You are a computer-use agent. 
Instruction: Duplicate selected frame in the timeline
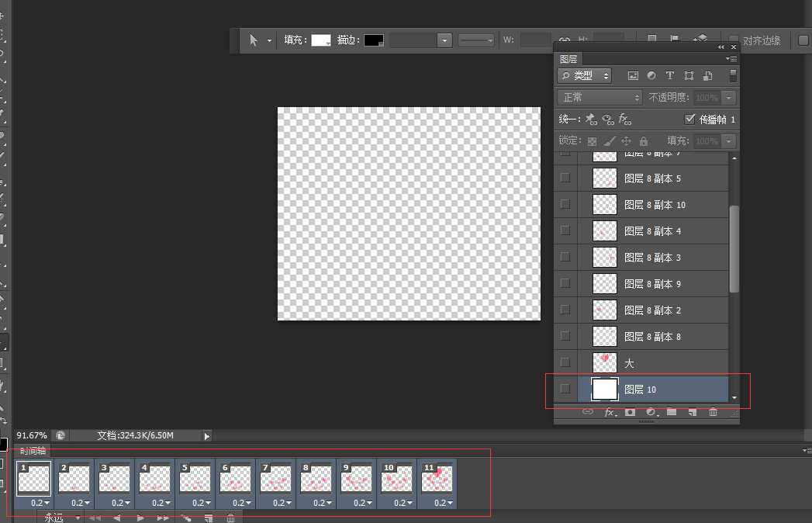(x=208, y=518)
